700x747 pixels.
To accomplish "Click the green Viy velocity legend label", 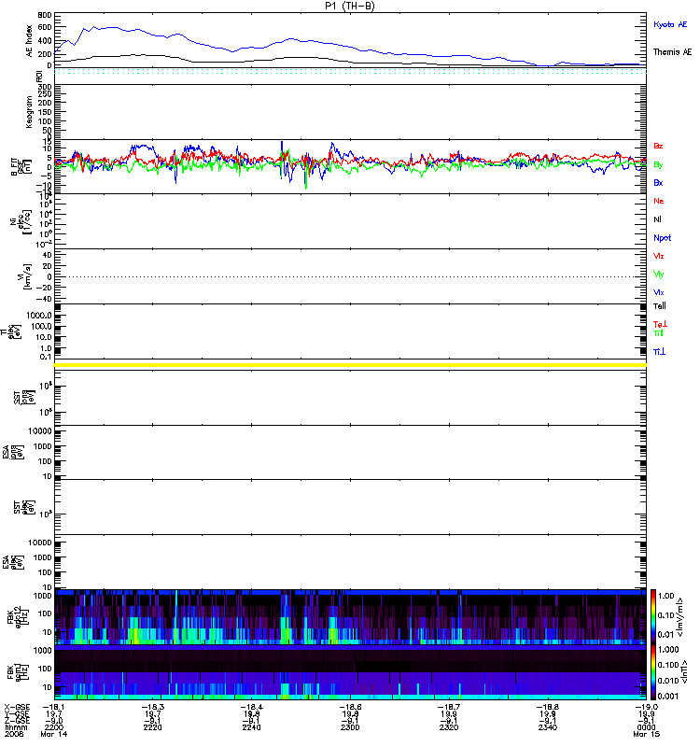I will pos(659,275).
